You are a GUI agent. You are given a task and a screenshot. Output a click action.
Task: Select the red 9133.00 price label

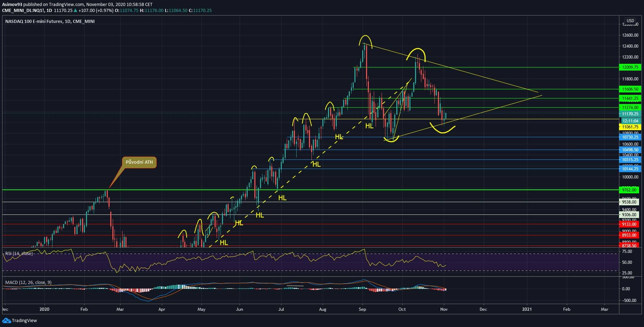[x=630, y=224]
